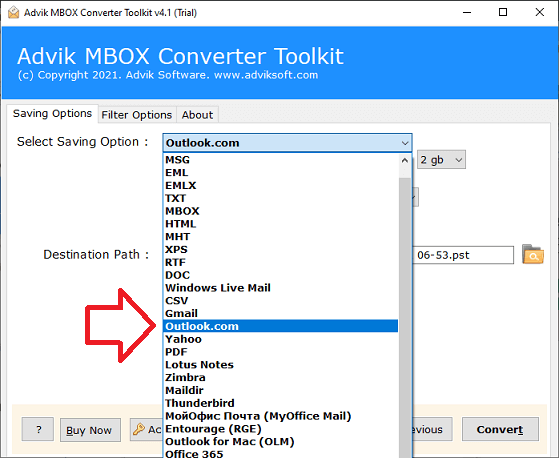Click the folder browse icon beside destination path

click(x=533, y=254)
